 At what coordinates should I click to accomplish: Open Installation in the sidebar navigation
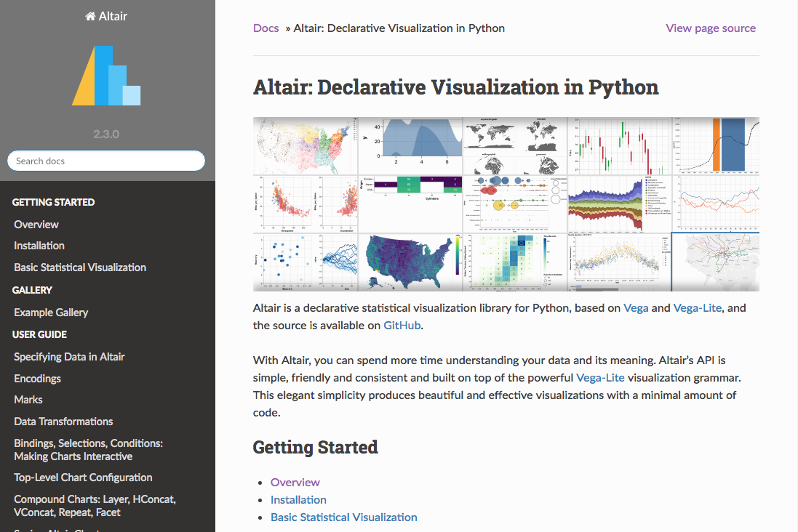39,246
